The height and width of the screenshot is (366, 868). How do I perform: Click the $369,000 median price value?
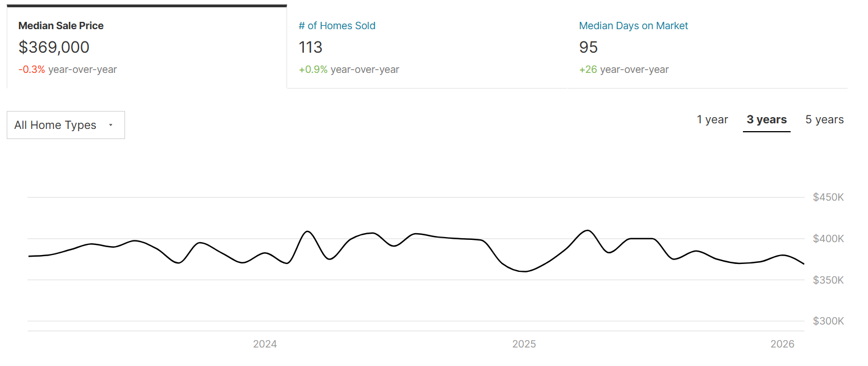pos(54,47)
